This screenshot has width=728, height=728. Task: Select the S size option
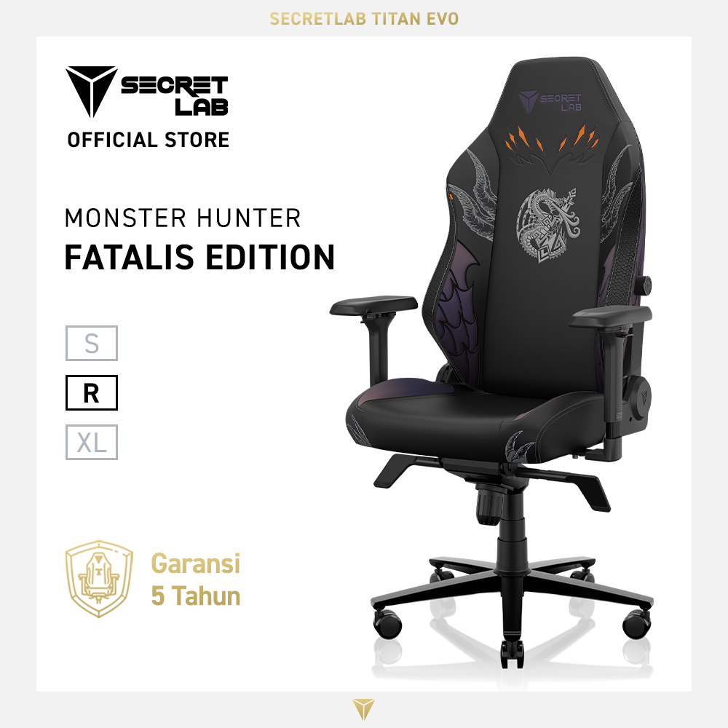point(92,343)
